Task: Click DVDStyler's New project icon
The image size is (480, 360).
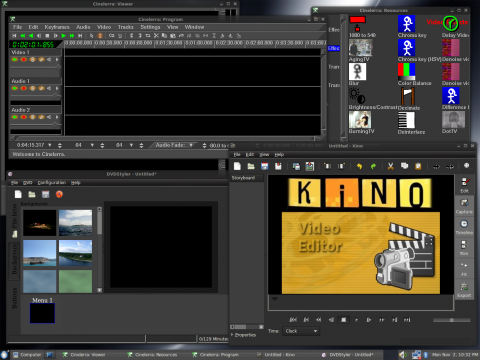Action: (18, 194)
